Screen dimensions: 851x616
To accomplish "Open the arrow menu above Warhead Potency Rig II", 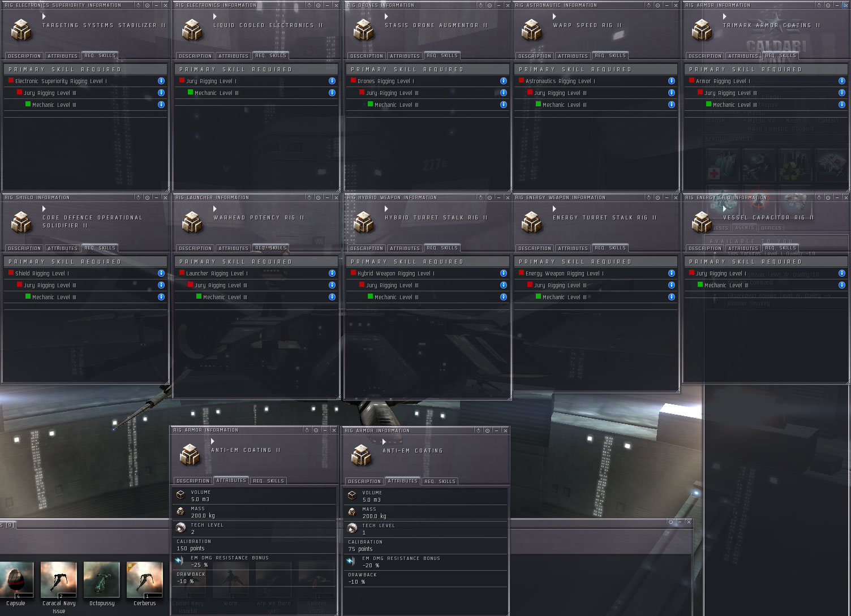I will pos(215,209).
